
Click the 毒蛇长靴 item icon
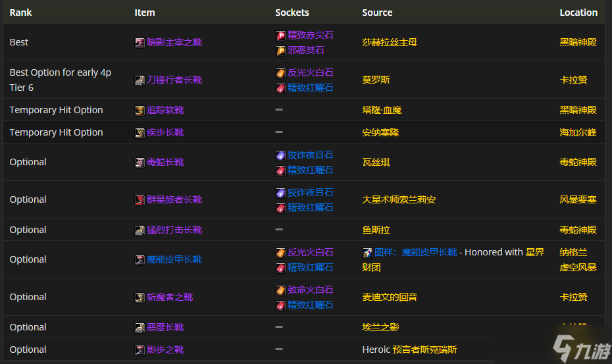pos(140,163)
